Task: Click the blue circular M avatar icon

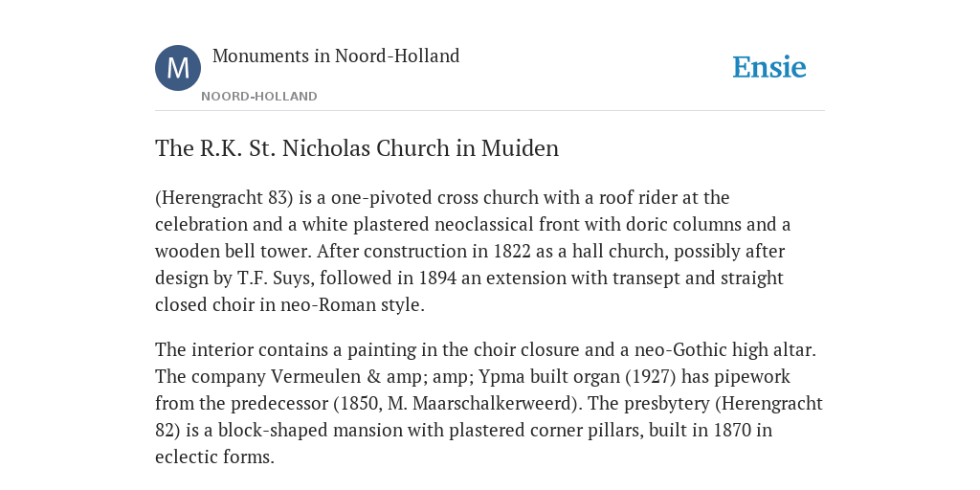Action: point(178,68)
